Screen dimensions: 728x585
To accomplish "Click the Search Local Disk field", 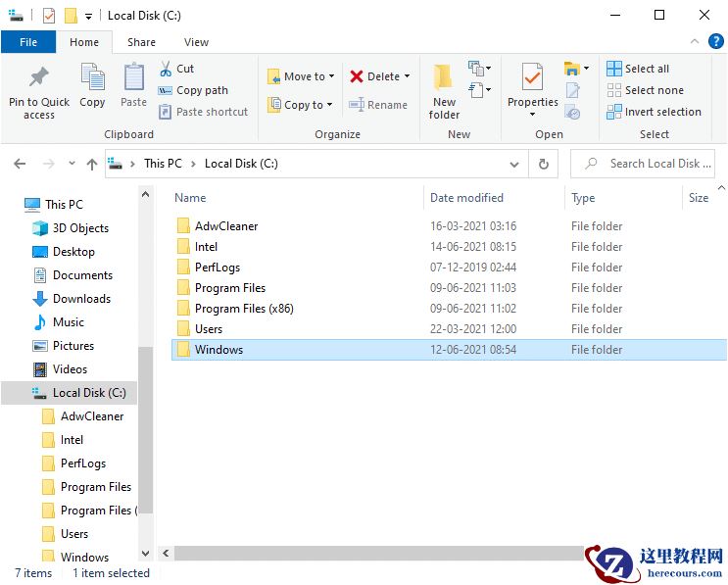I will click(643, 164).
